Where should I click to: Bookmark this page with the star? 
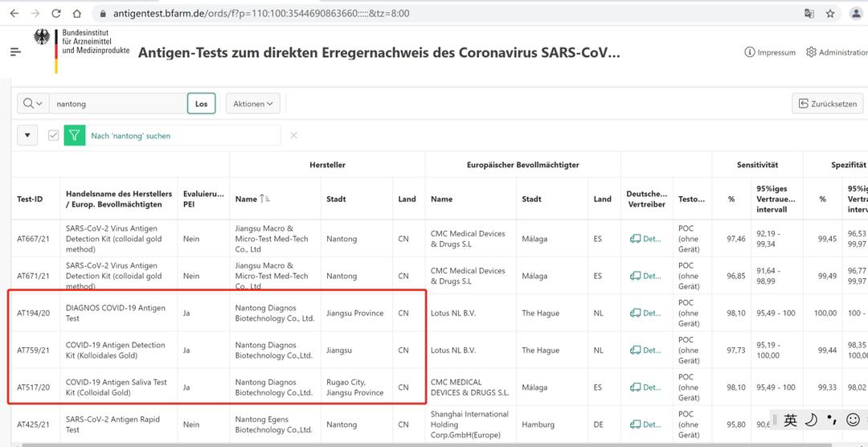(x=830, y=14)
